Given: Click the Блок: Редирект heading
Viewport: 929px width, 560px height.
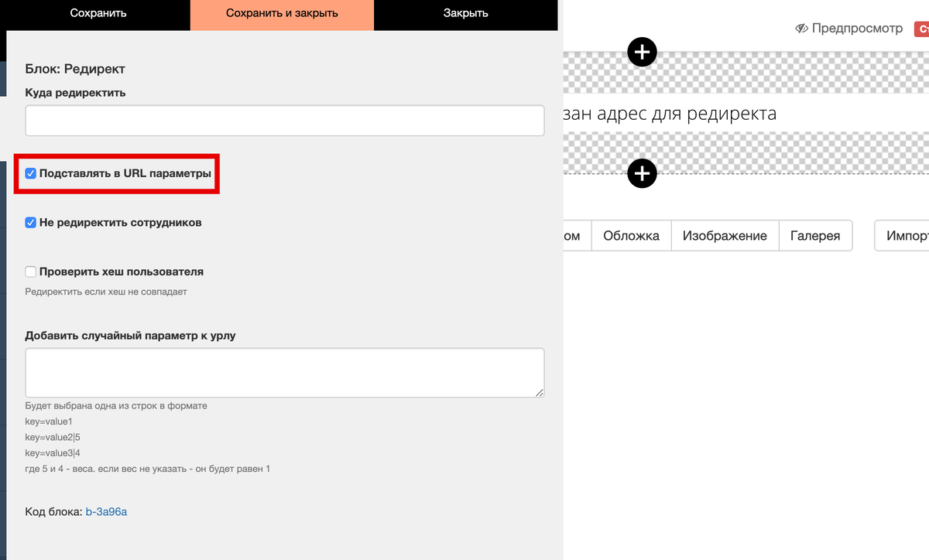Looking at the screenshot, I should 75,69.
